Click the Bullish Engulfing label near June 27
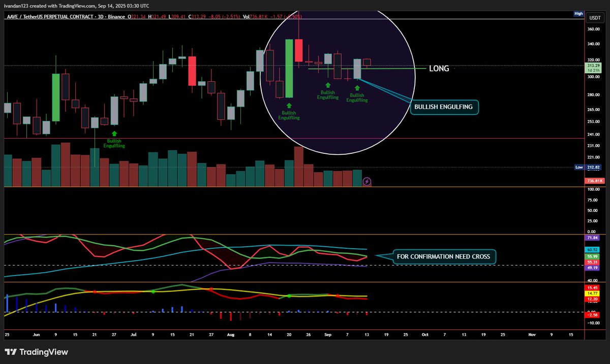 113,143
